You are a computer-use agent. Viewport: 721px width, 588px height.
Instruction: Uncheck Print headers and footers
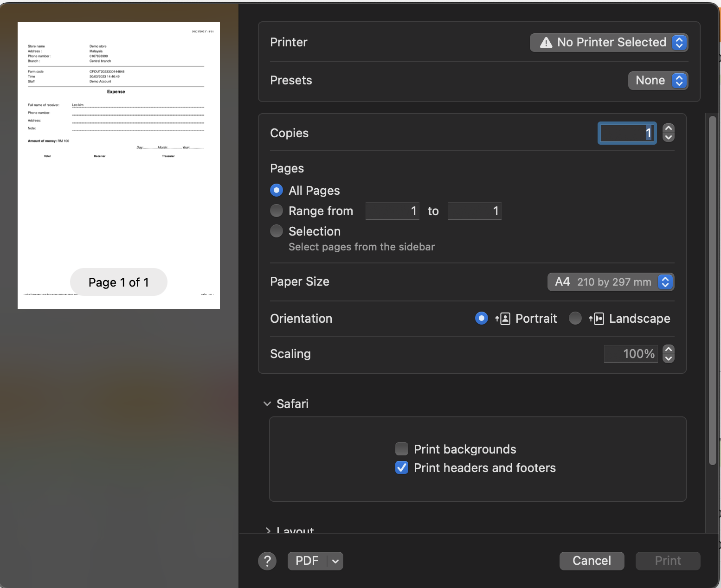pos(402,467)
